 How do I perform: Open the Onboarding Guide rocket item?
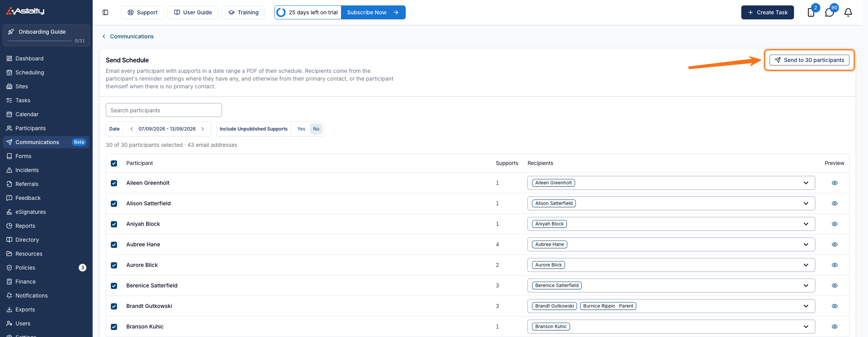point(46,35)
